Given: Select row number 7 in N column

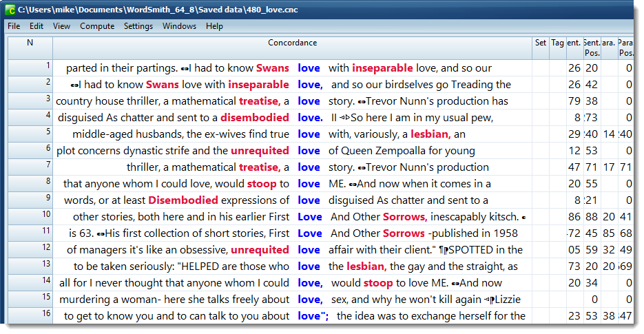Looking at the screenshot, I should point(30,167).
